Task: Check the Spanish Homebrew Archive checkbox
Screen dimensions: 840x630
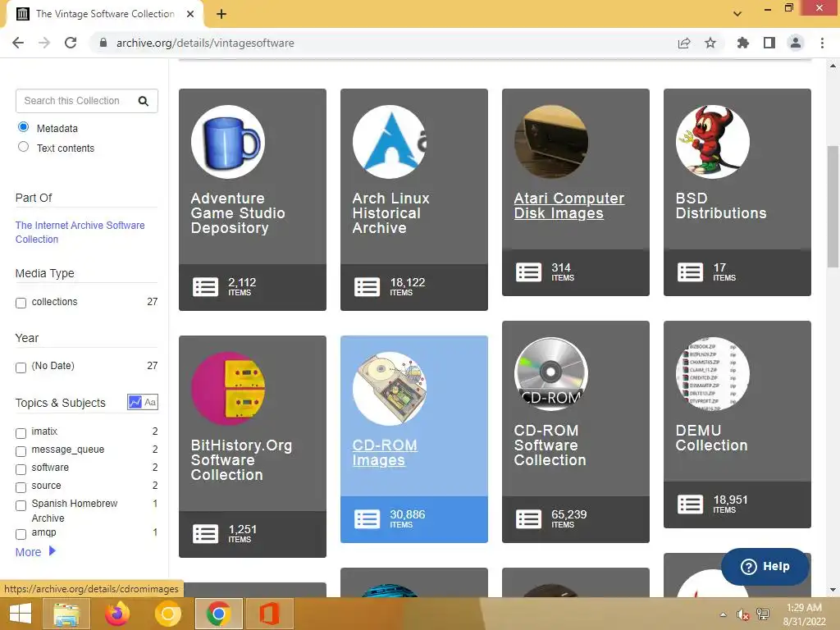Action: coord(21,505)
